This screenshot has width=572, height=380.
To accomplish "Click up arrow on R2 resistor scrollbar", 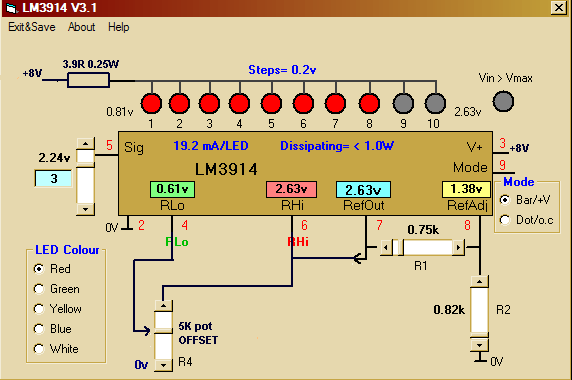I will [x=479, y=282].
